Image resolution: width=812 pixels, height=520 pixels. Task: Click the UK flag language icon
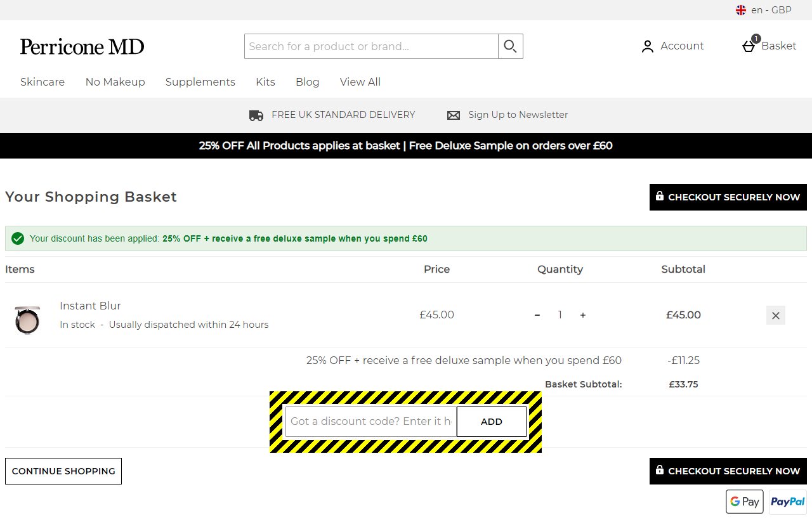740,10
